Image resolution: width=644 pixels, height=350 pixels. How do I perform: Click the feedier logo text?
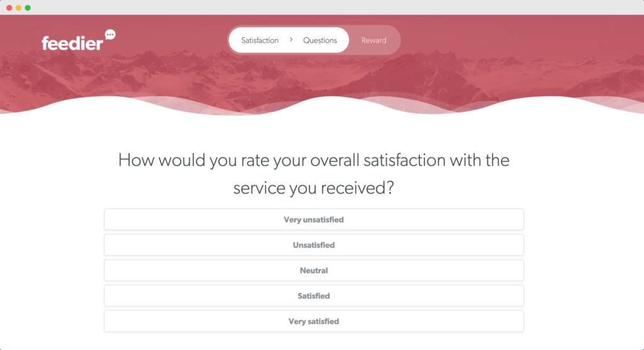pos(72,43)
